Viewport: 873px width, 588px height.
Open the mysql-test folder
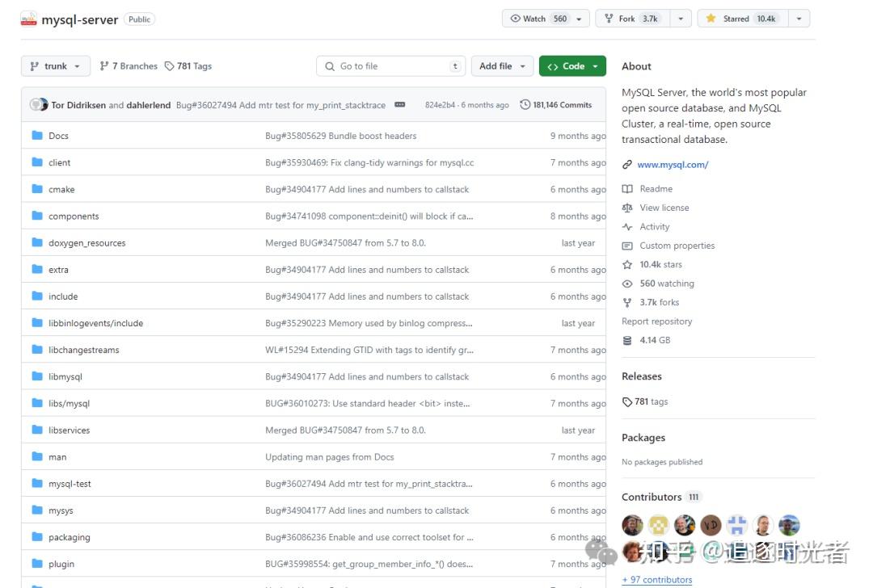click(x=70, y=484)
